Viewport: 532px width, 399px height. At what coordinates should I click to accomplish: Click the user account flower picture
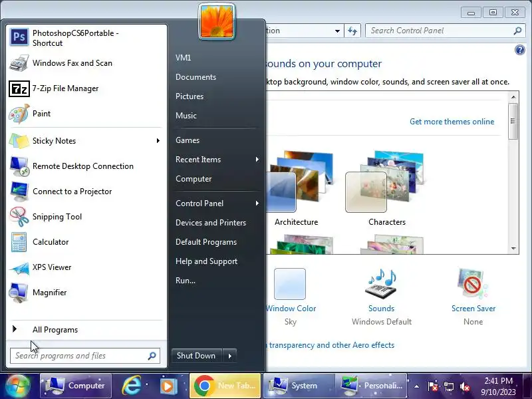pyautogui.click(x=217, y=21)
